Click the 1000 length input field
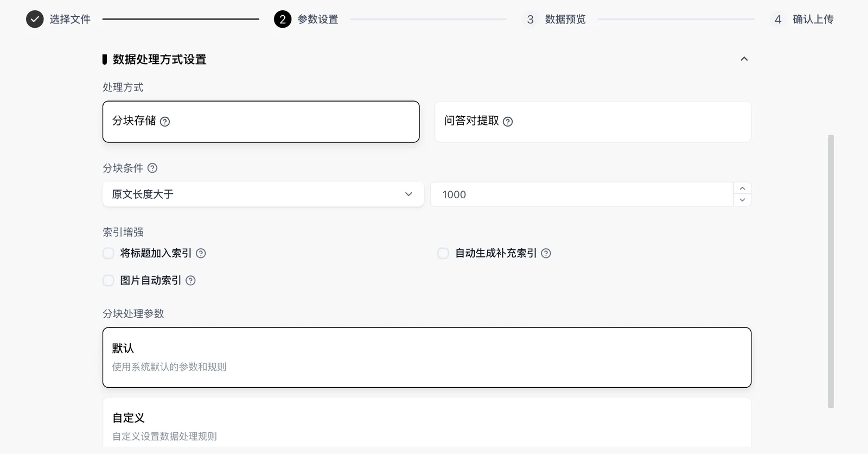The height and width of the screenshot is (454, 868). pyautogui.click(x=582, y=194)
